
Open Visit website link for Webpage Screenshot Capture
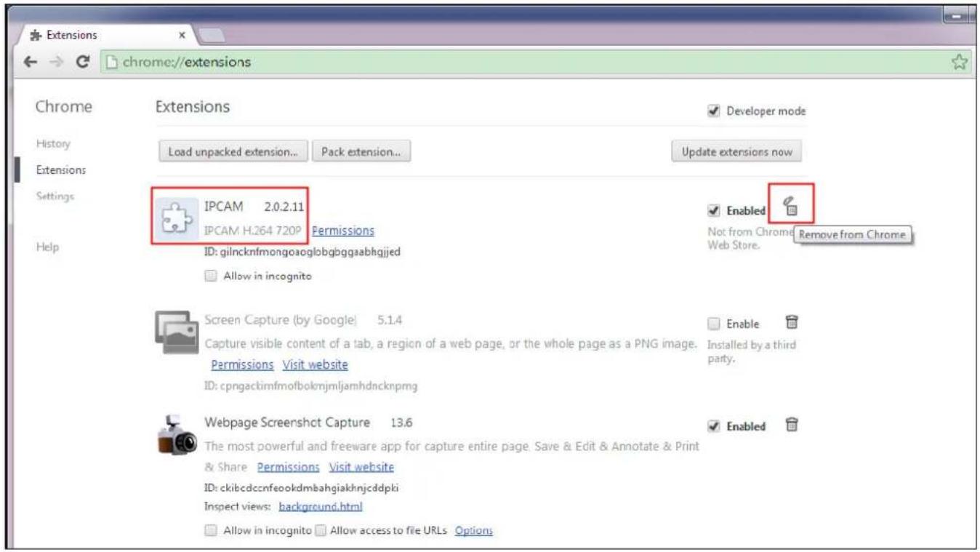[361, 467]
